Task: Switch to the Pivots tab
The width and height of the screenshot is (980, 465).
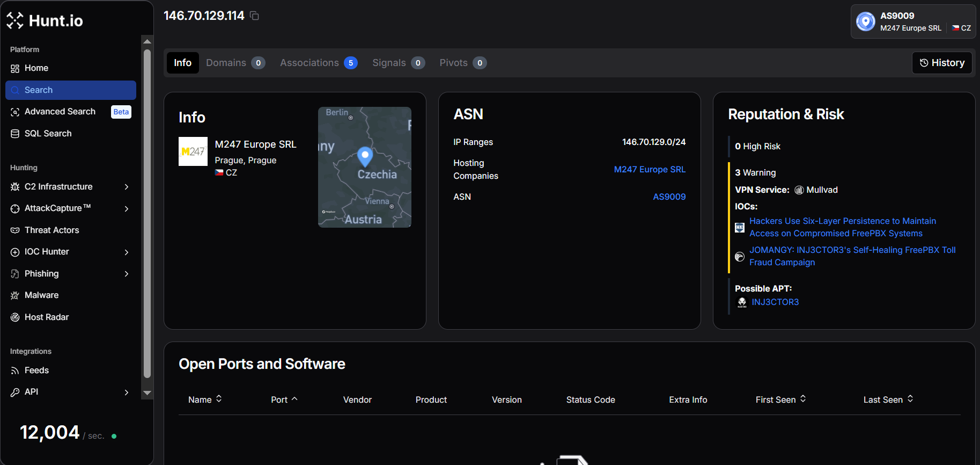Action: (463, 63)
